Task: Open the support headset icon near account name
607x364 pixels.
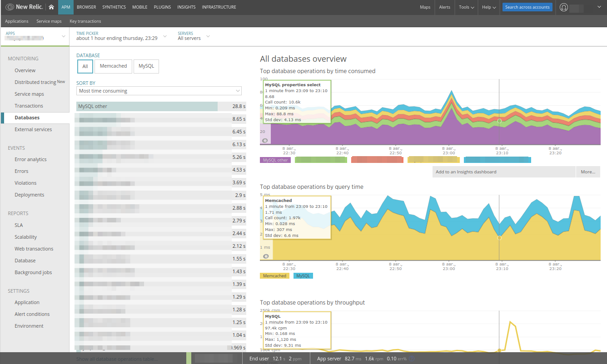Action: pos(564,7)
